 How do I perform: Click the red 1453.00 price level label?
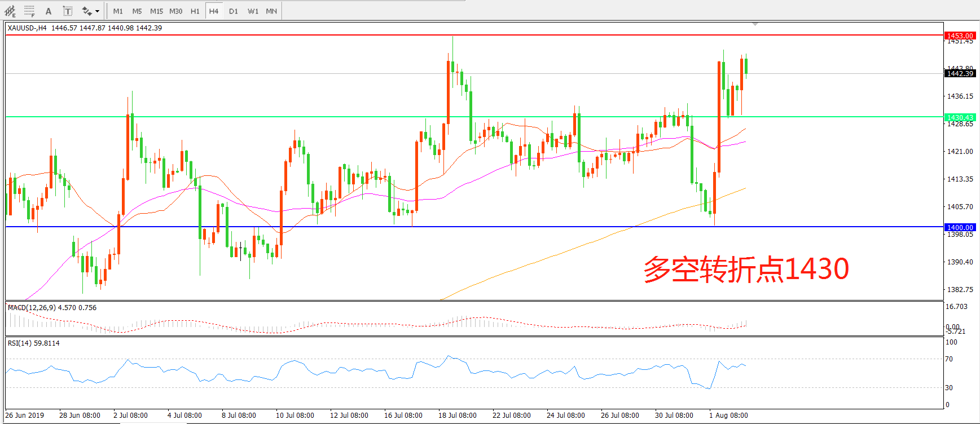(x=960, y=36)
